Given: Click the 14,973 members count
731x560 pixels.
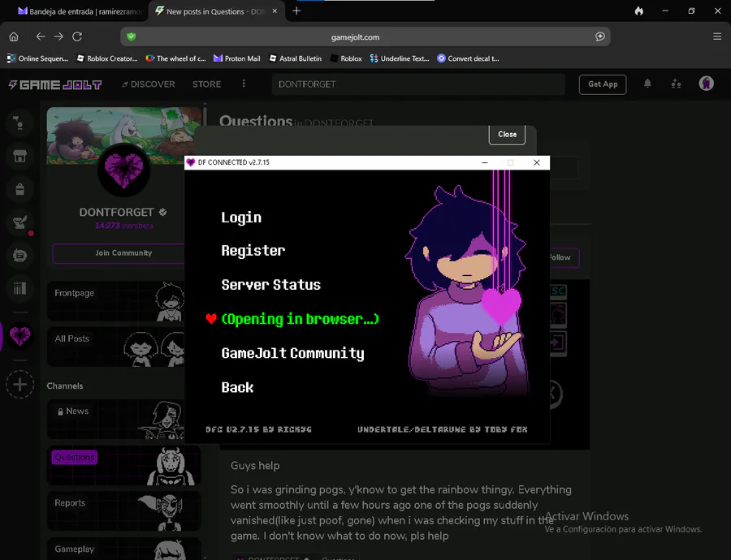Looking at the screenshot, I should 124,226.
